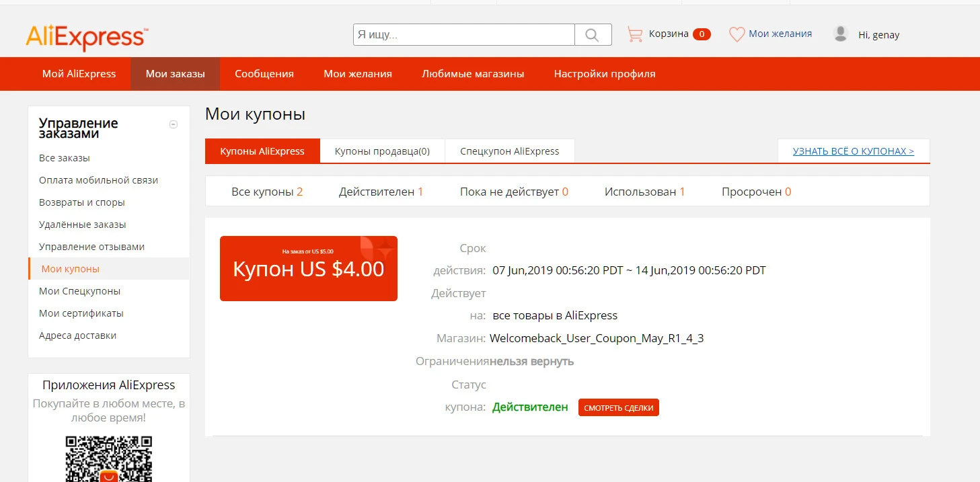
Task: Click the user avatar icon
Action: pyautogui.click(x=840, y=34)
